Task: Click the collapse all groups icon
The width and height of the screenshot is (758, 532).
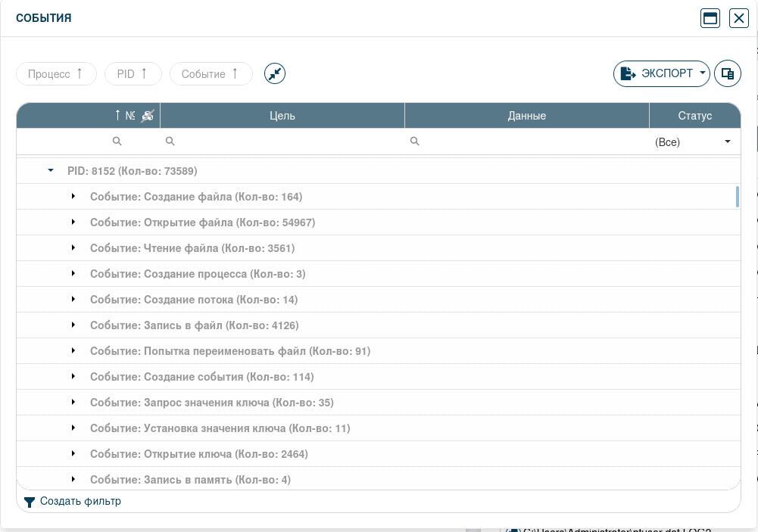Action: tap(275, 73)
